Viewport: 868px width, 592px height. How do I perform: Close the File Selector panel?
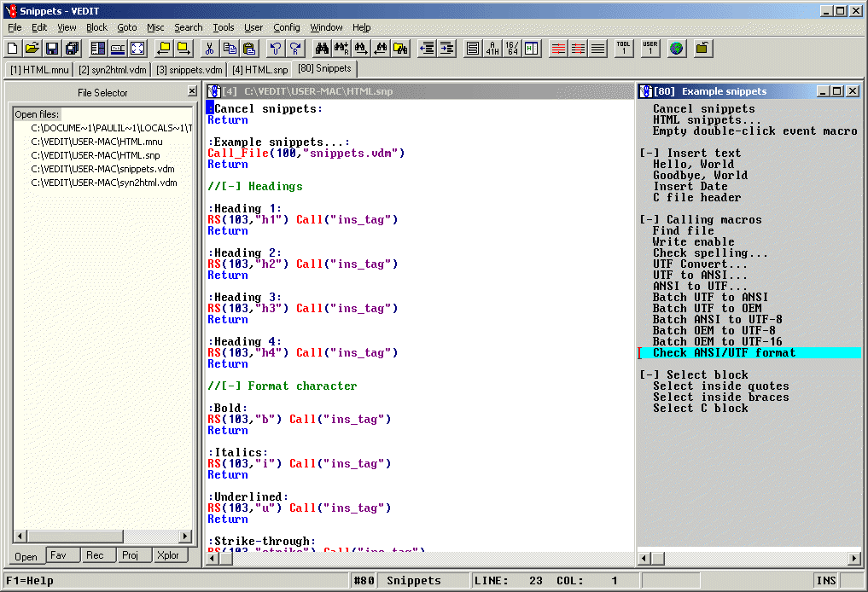pos(192,92)
